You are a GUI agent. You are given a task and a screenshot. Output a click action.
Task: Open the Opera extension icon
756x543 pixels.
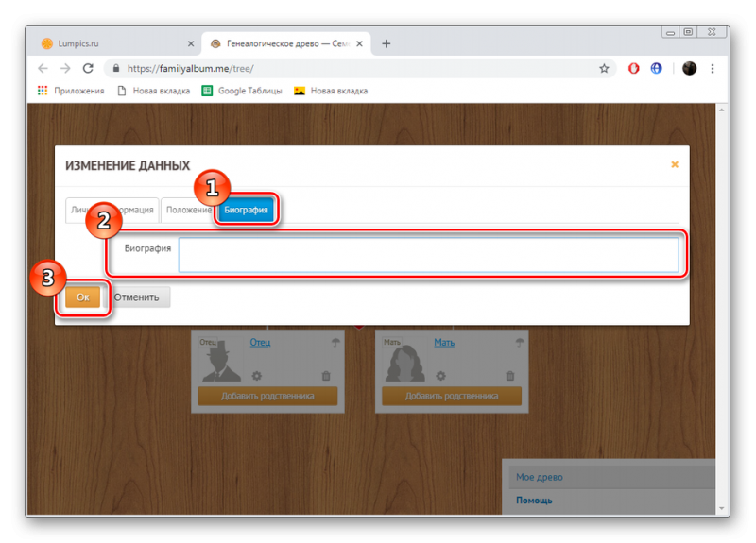tap(633, 68)
